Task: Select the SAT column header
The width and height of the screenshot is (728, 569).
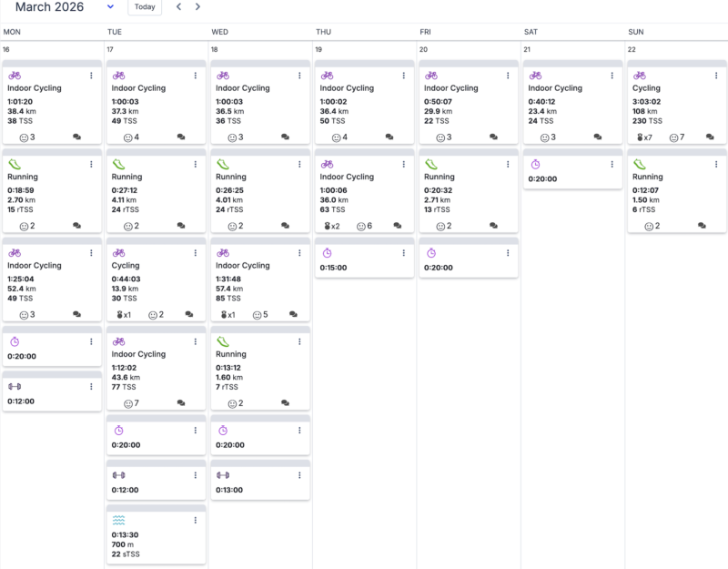Action: (x=530, y=32)
